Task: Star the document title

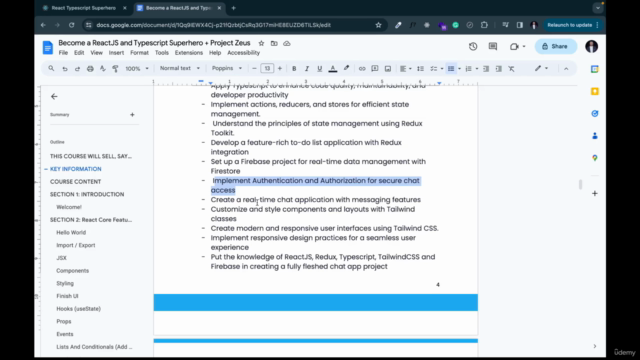Action: pos(261,43)
